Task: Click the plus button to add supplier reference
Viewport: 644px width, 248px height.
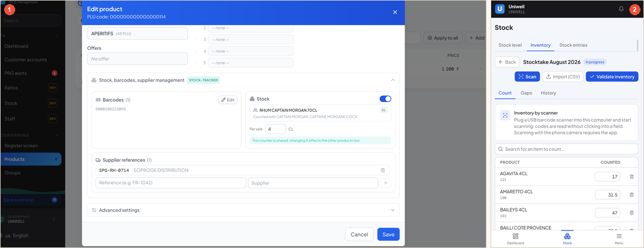Action: point(385,183)
